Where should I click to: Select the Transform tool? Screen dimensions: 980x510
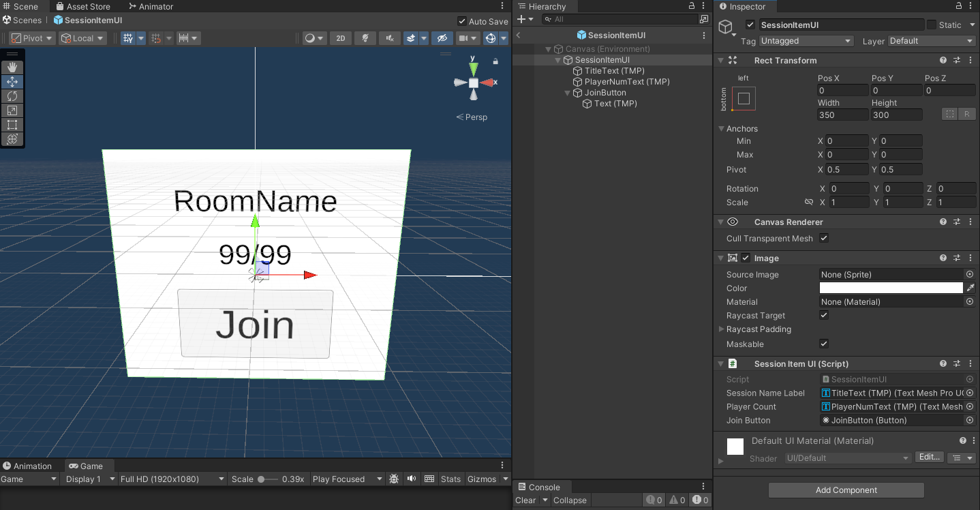point(12,139)
